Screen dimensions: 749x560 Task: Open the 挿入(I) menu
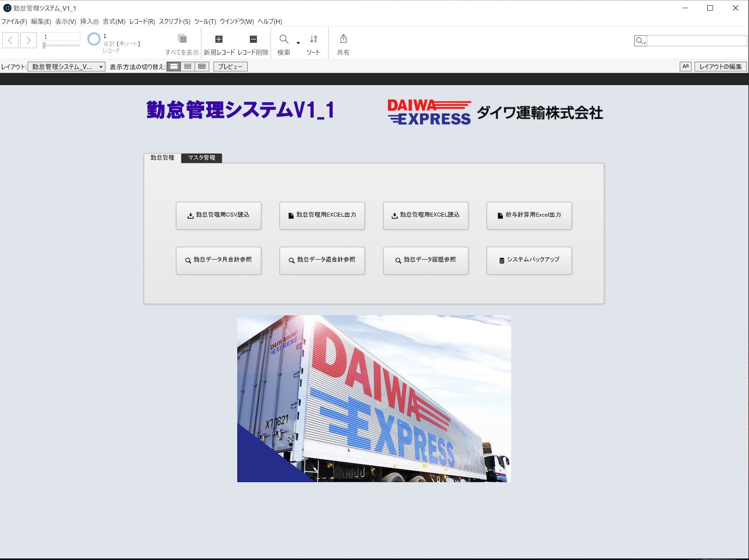pos(89,22)
